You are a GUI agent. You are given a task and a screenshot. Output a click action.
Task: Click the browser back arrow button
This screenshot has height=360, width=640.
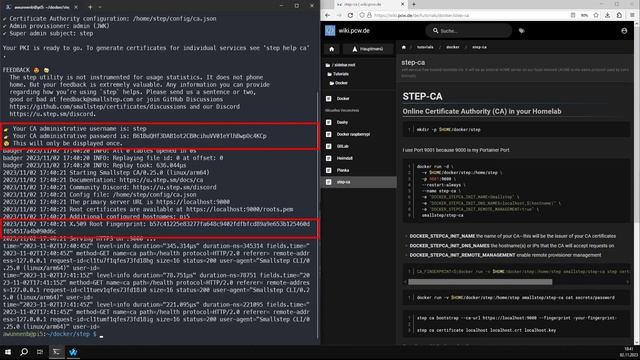click(327, 15)
